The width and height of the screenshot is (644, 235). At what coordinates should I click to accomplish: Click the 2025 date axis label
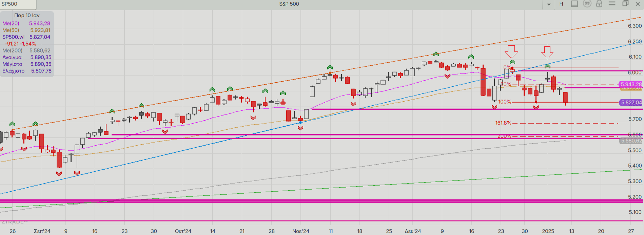point(548,231)
